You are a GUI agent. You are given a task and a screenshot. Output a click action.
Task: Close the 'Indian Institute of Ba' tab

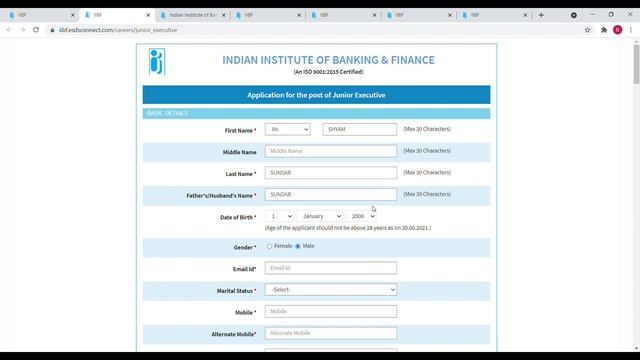pyautogui.click(x=224, y=15)
